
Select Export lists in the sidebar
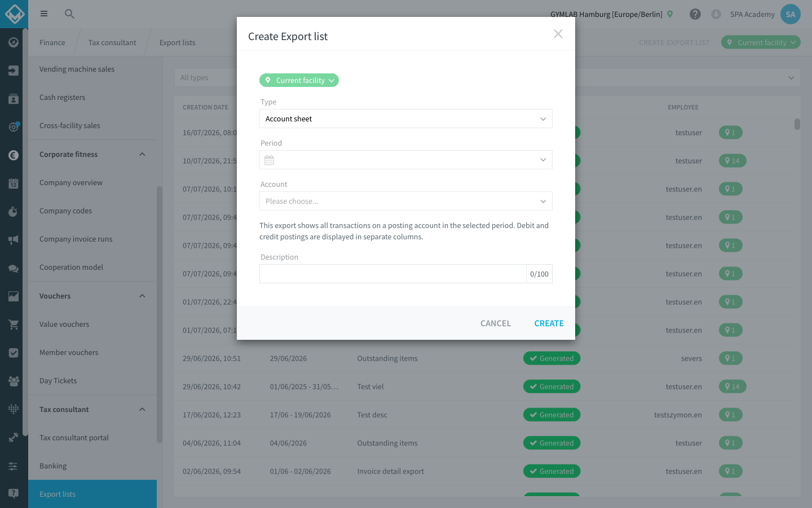tap(92, 494)
